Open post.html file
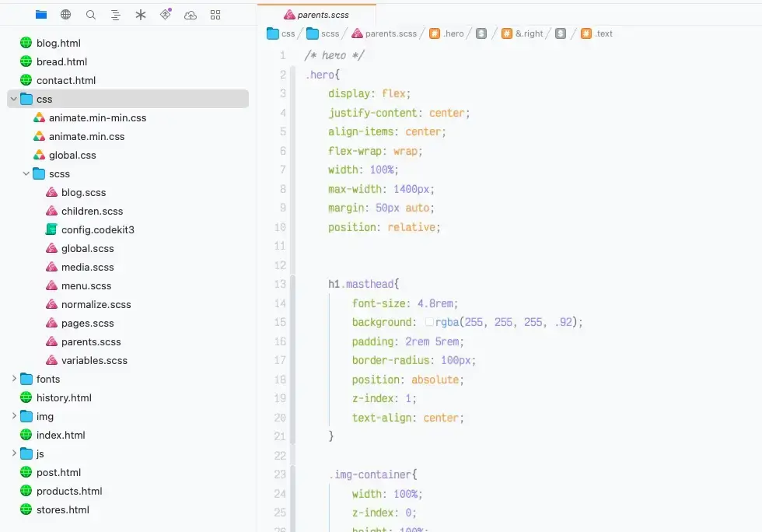 pyautogui.click(x=58, y=472)
